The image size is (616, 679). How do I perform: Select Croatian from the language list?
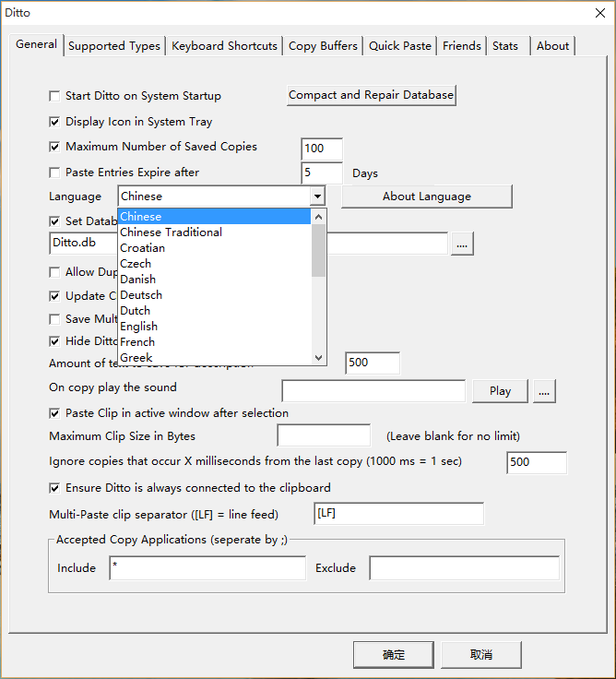tap(215, 247)
